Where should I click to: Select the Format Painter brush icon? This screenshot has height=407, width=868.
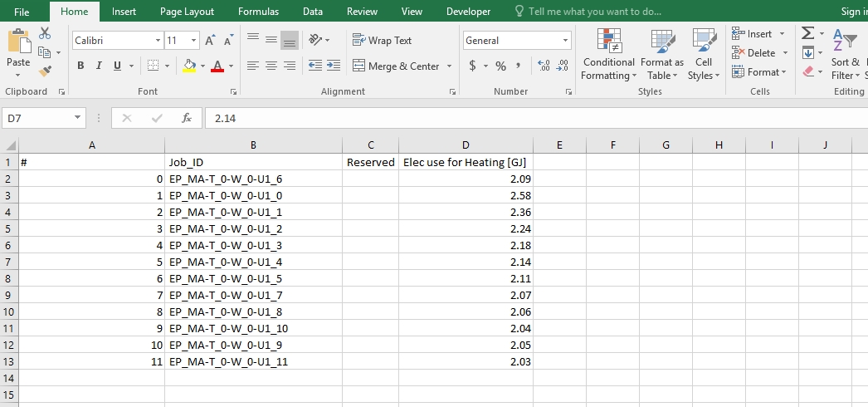click(45, 71)
